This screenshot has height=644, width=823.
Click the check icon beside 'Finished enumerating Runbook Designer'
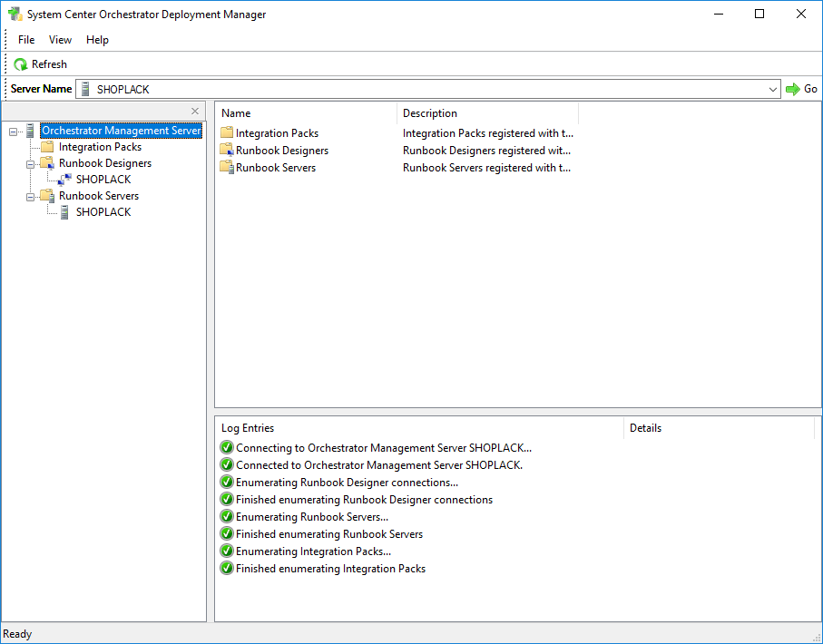[x=227, y=500]
